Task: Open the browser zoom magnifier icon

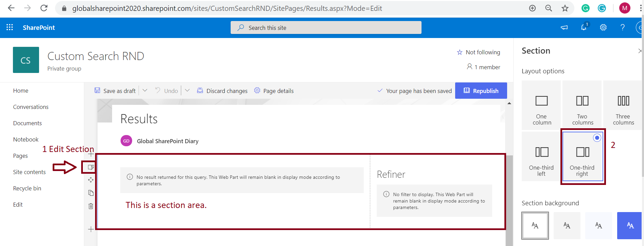Action: (x=549, y=8)
